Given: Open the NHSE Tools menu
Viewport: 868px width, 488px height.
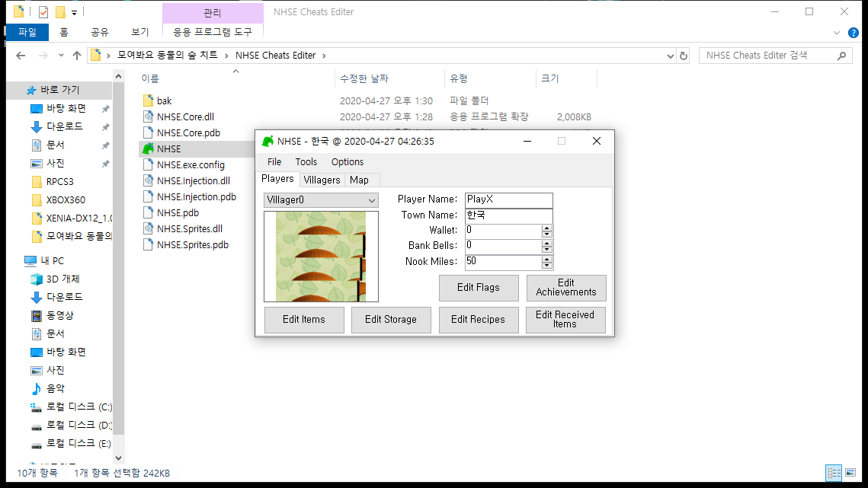Looking at the screenshot, I should (306, 162).
